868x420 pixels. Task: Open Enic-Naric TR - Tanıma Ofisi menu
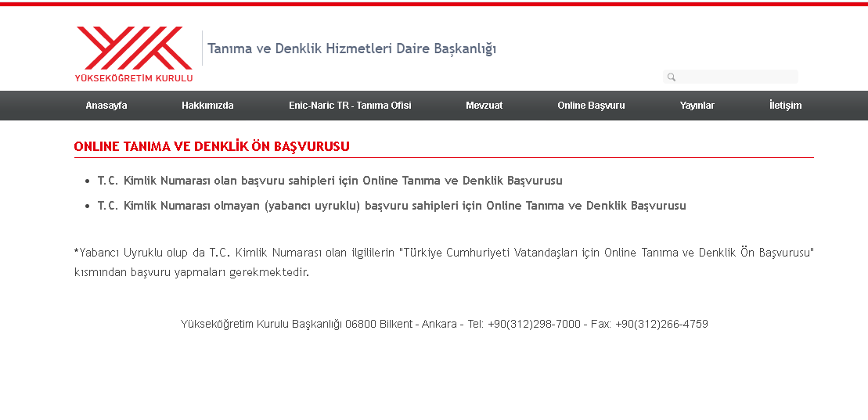(x=350, y=106)
